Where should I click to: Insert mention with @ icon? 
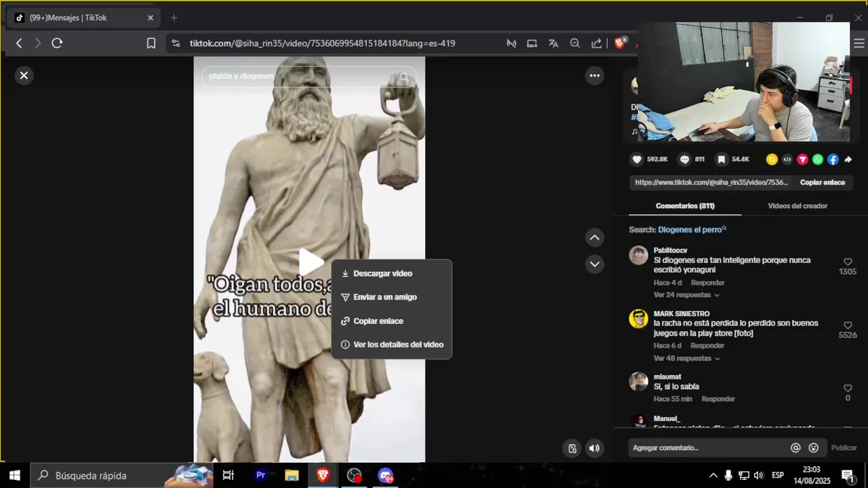point(795,448)
